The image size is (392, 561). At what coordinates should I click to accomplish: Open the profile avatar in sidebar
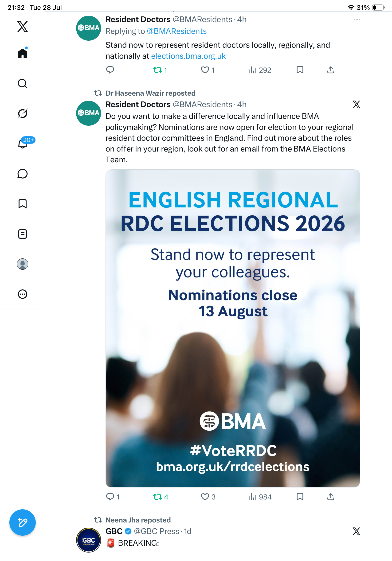point(23,264)
